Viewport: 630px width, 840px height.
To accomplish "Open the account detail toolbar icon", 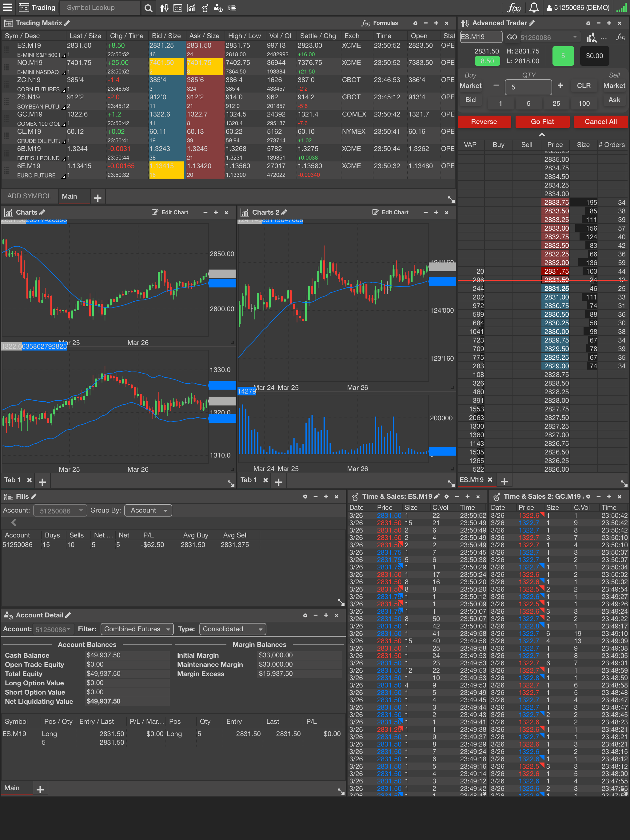I will click(x=218, y=8).
